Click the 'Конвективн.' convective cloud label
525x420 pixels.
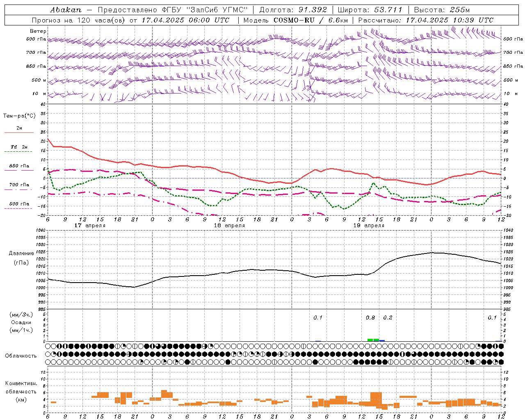[x=21, y=383]
